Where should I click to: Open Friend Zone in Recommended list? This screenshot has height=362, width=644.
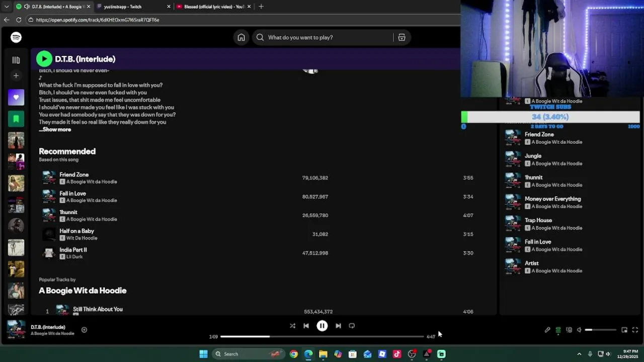tap(74, 174)
